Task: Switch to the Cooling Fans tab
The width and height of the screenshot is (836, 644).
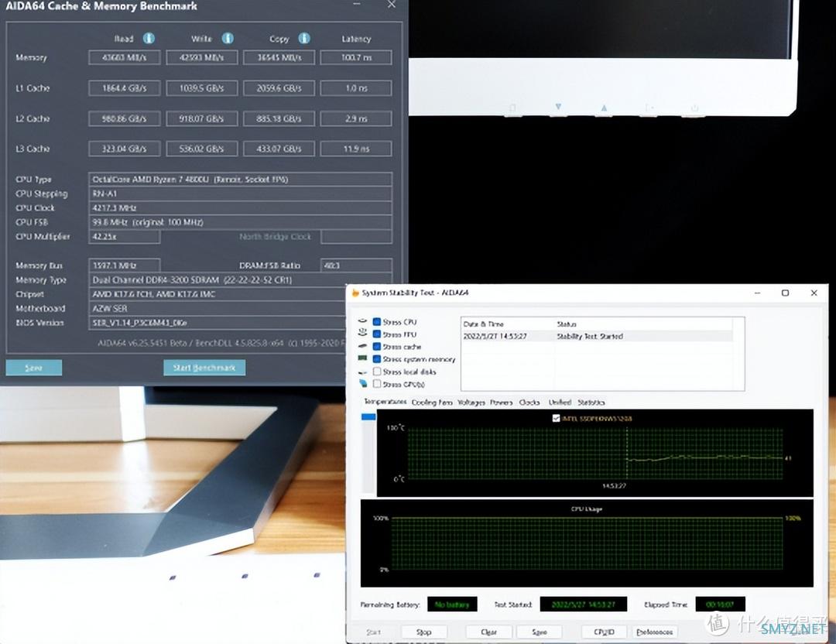Action: point(432,402)
